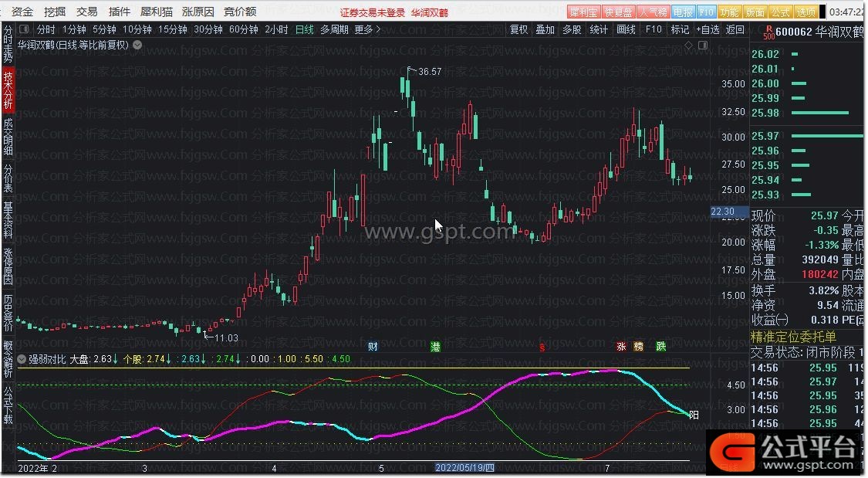Select the 1分钟 period
Viewport: 868px width, 478px height.
pyautogui.click(x=74, y=29)
